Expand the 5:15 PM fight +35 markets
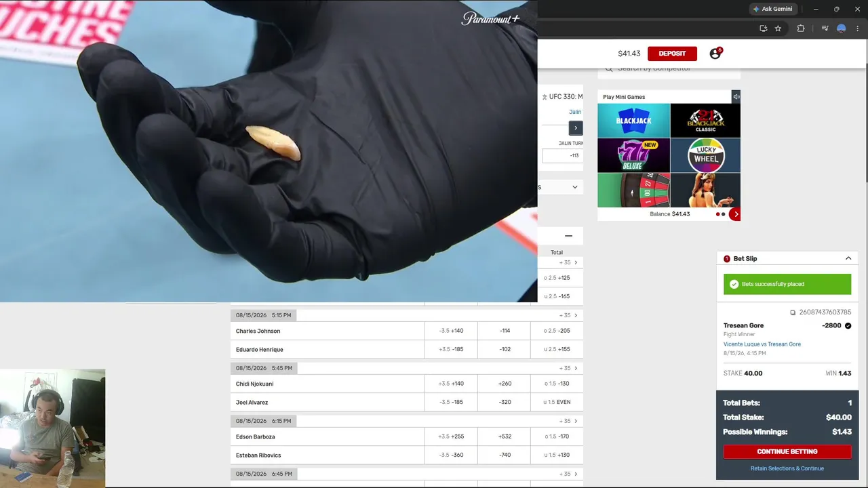The image size is (868, 488). 568,315
